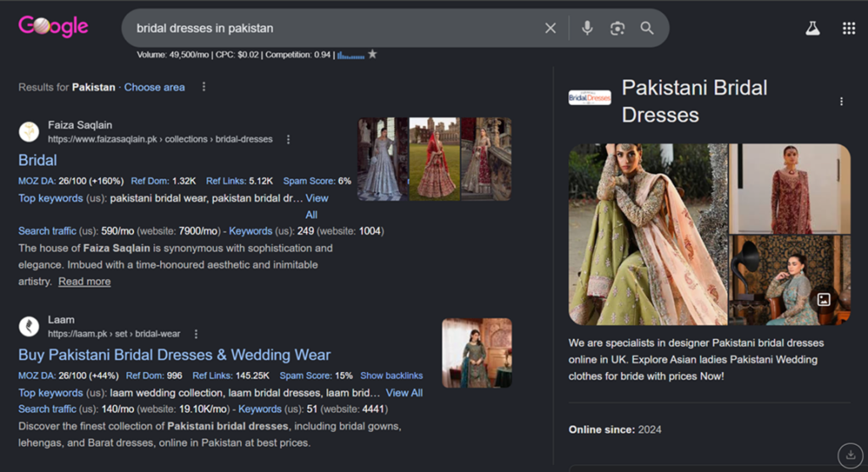
Task: Open options menu for Laam result
Action: (x=196, y=334)
